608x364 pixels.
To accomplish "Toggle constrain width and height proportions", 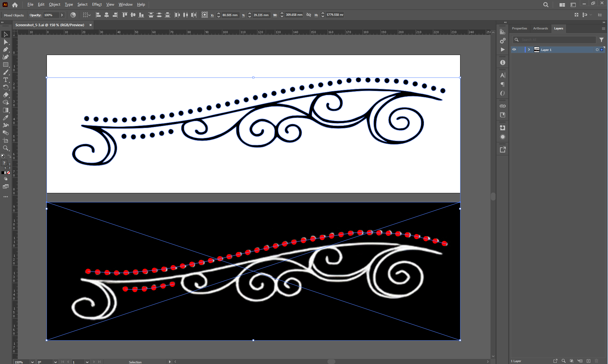I will 309,15.
